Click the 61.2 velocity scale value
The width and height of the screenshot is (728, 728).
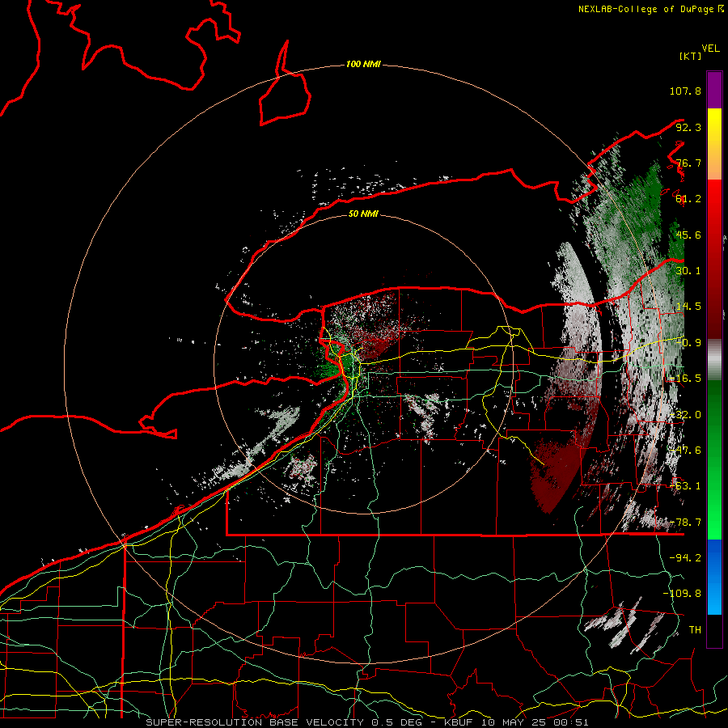(688, 199)
